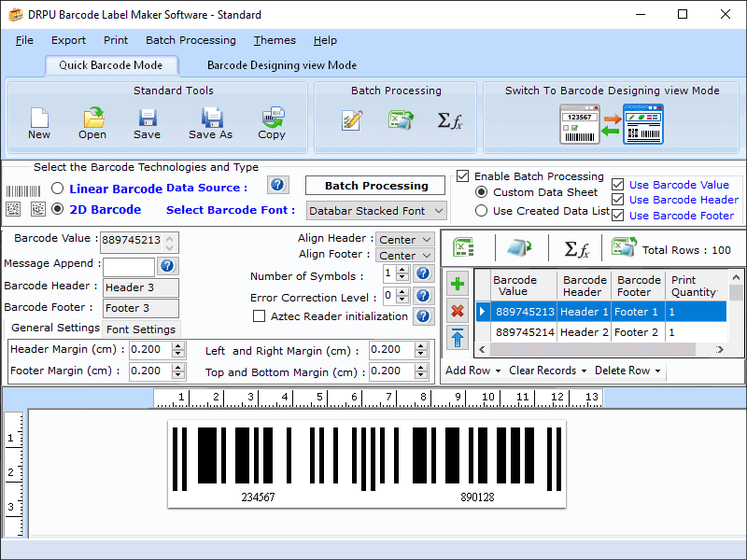Add a new row using the green plus icon
Screen dimensions: 747x560
pyautogui.click(x=458, y=284)
